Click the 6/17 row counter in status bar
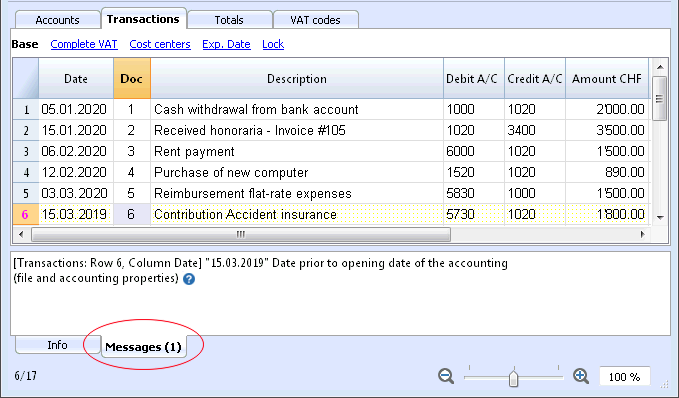679x398 pixels. click(26, 375)
